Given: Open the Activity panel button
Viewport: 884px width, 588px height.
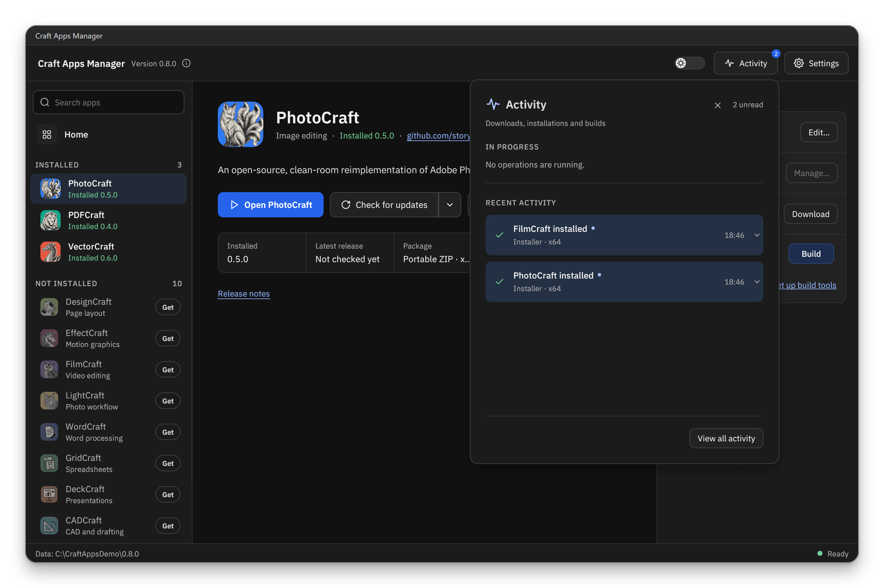Looking at the screenshot, I should (x=745, y=63).
